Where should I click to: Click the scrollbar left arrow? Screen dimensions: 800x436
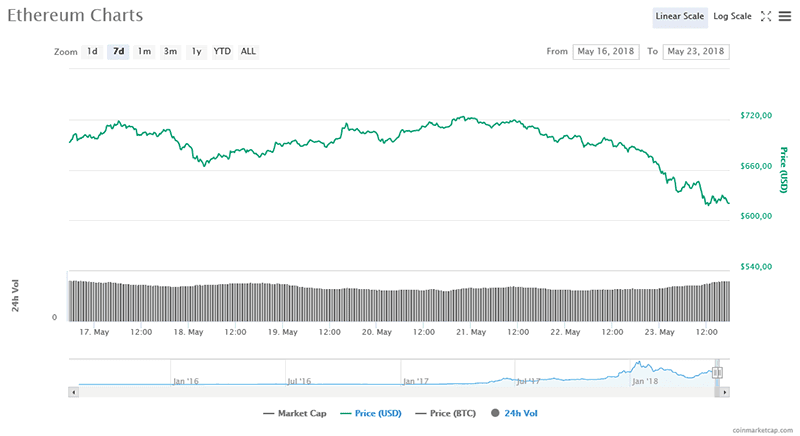click(x=71, y=392)
